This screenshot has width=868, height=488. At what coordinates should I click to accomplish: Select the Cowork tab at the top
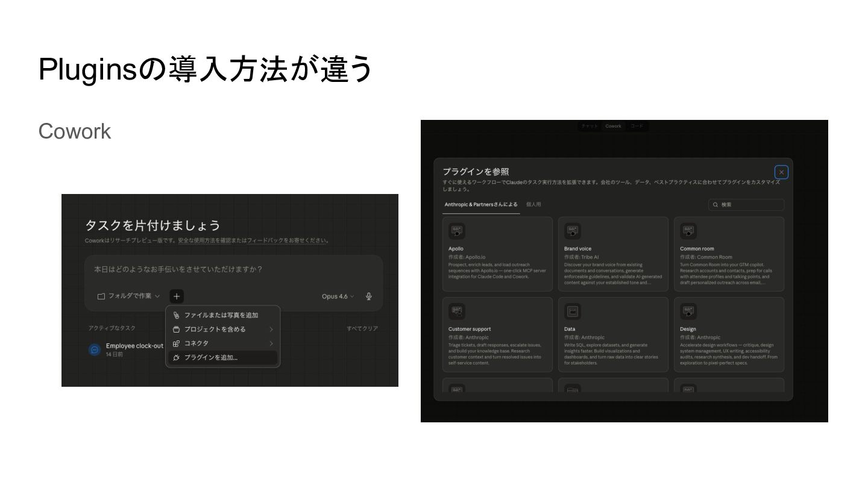point(613,127)
